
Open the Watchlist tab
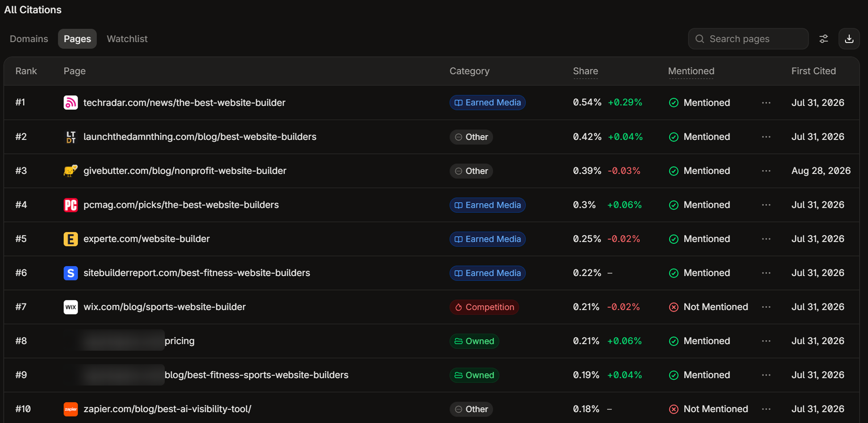127,39
